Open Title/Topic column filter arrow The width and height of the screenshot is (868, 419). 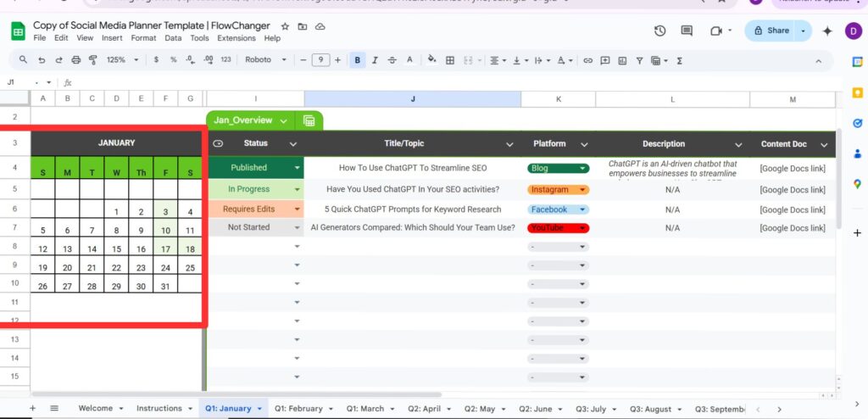[509, 144]
